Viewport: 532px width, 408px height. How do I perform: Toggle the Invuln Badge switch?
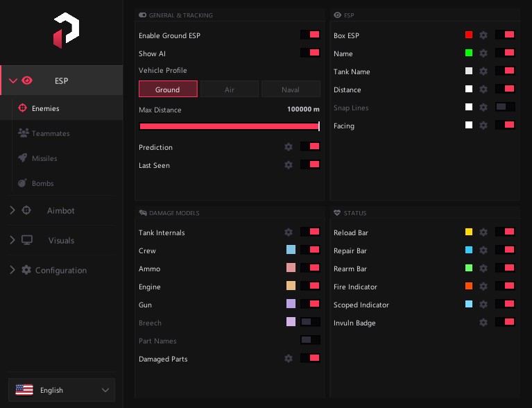(x=505, y=322)
